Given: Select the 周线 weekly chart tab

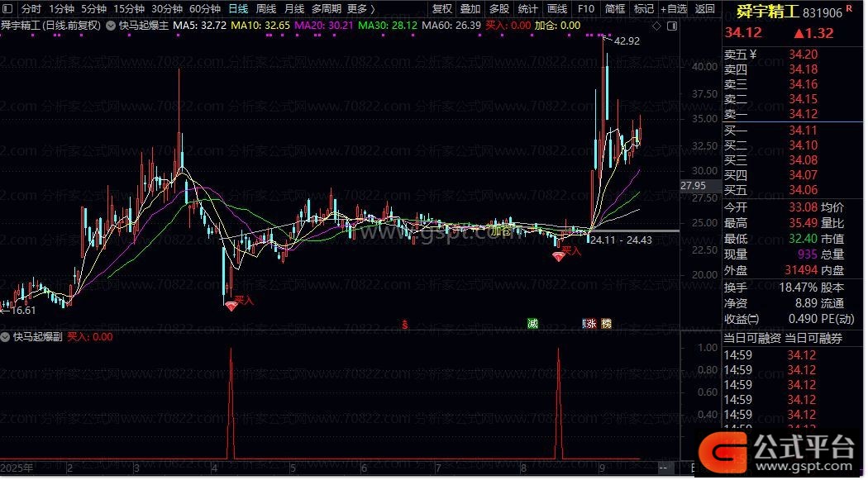Looking at the screenshot, I should pos(266,9).
